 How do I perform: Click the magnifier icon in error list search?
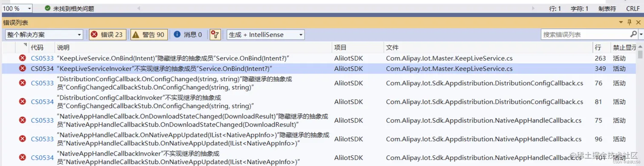click(x=633, y=34)
